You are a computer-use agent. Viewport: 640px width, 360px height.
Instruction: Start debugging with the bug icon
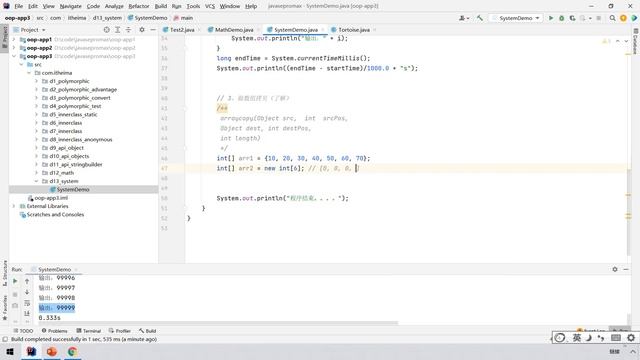click(x=562, y=18)
